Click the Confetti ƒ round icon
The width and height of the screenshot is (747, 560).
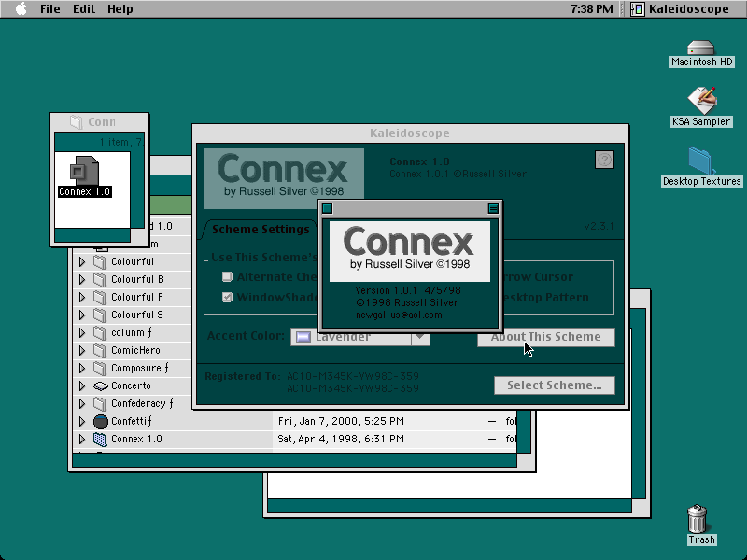click(100, 422)
